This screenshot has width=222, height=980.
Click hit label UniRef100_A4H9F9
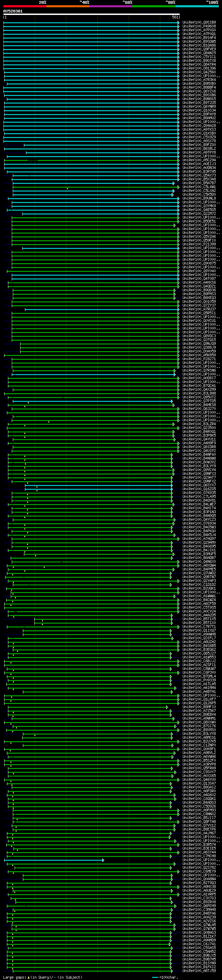click(x=199, y=443)
